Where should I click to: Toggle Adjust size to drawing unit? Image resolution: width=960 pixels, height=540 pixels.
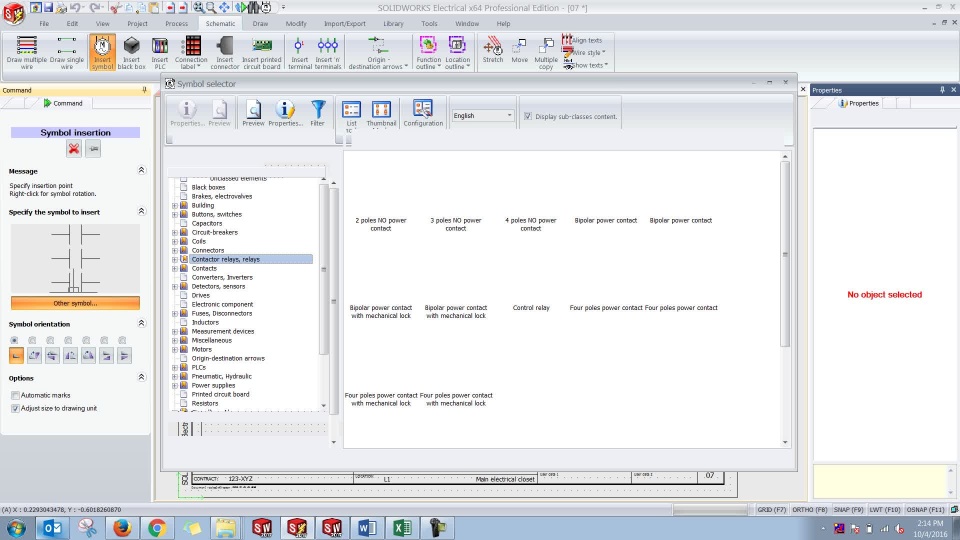pos(15,408)
